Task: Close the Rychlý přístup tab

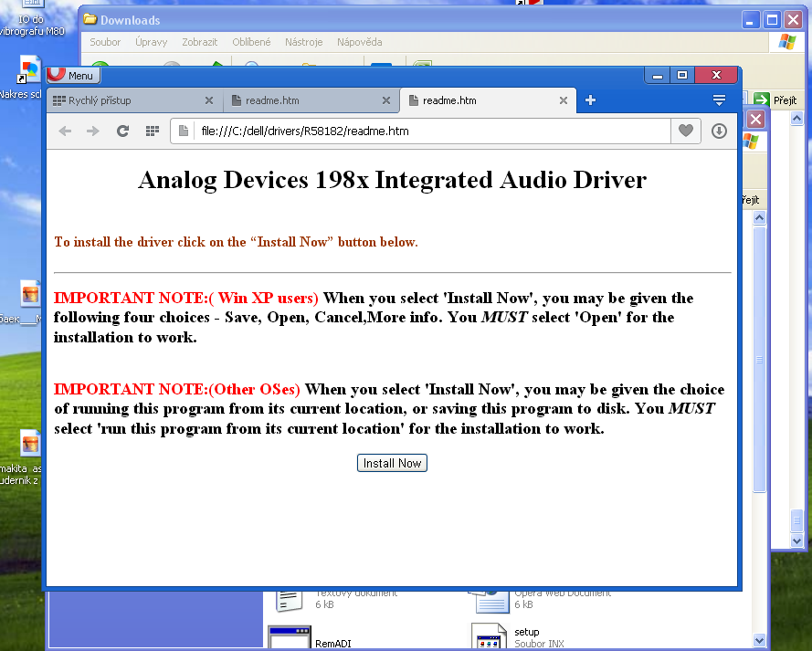Action: pos(209,100)
